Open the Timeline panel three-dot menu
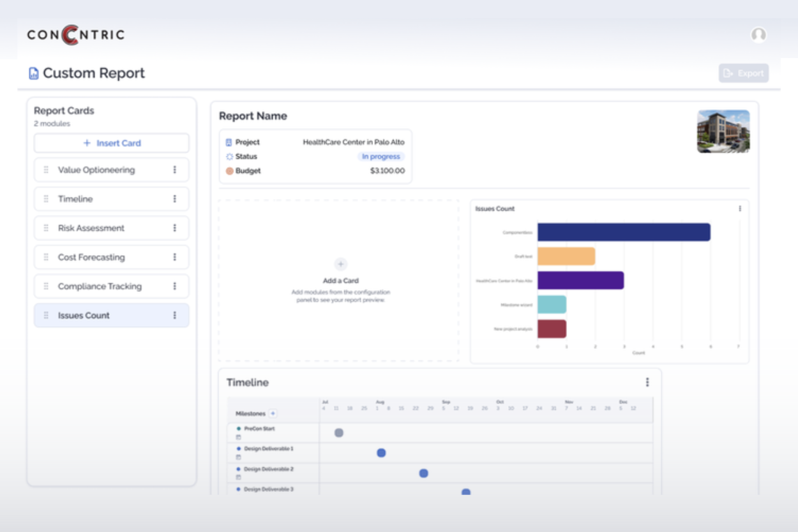The height and width of the screenshot is (532, 798). click(647, 382)
